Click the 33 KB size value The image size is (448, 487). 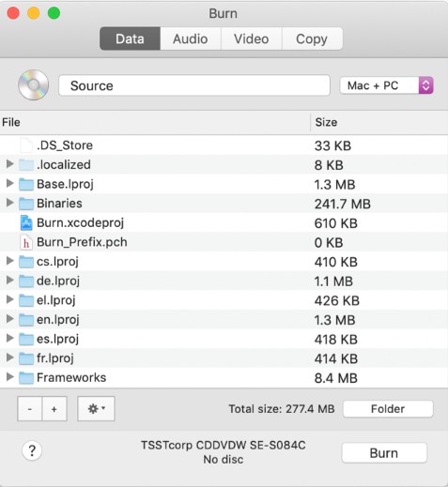[x=332, y=145]
